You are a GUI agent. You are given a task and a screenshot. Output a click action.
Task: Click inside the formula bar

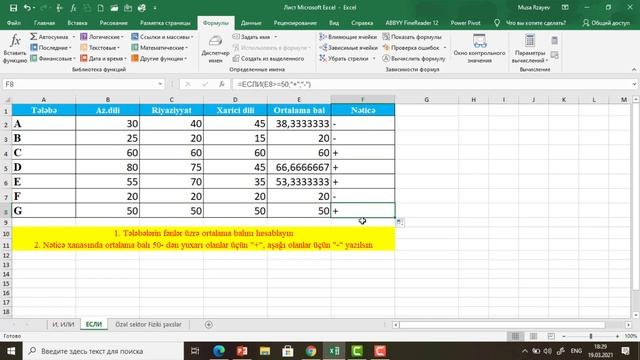pyautogui.click(x=431, y=84)
